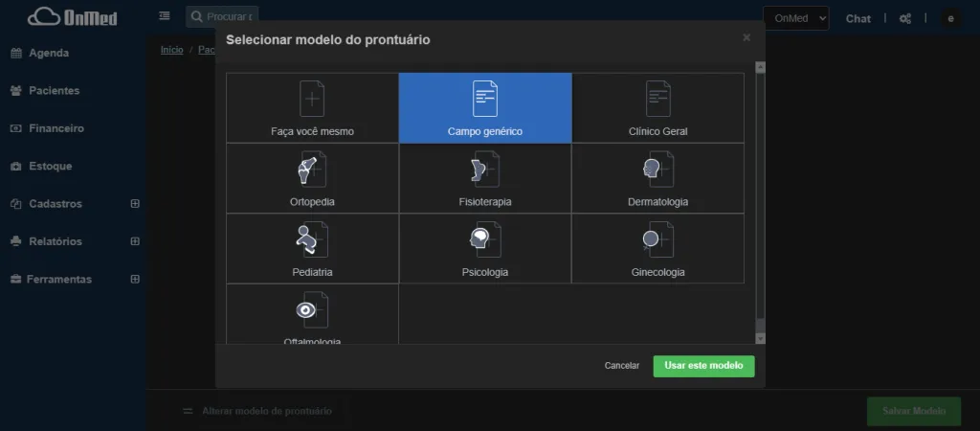
Task: Click the Usar este modelo button
Action: click(703, 366)
